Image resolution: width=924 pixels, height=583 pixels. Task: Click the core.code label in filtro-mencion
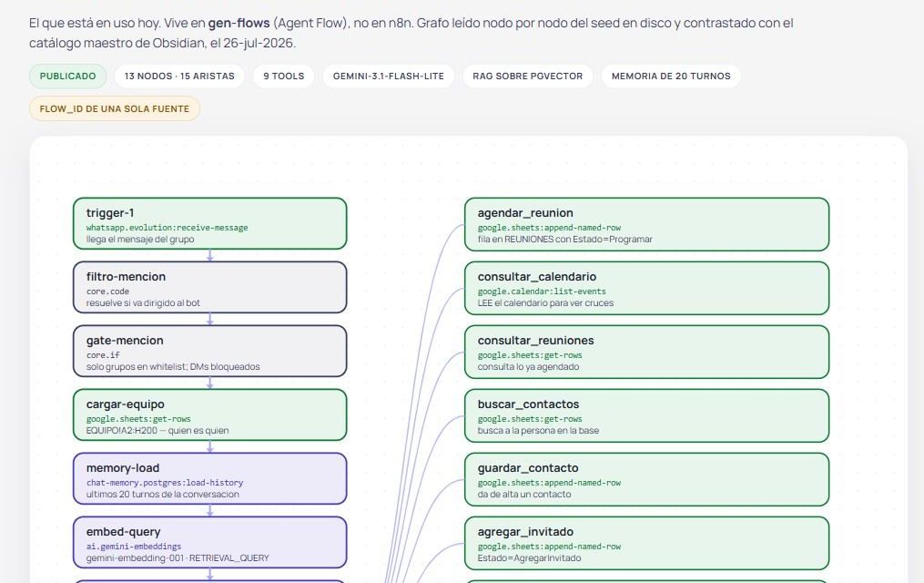click(107, 291)
